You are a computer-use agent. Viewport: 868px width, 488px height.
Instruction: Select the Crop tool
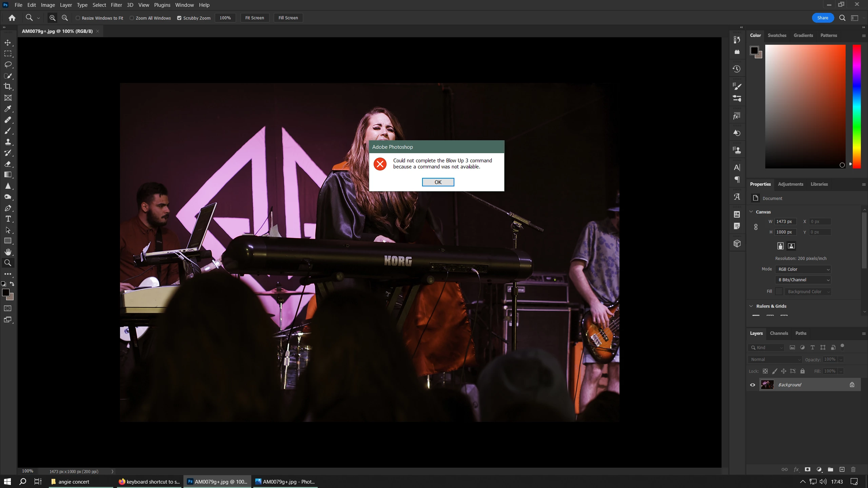pyautogui.click(x=7, y=86)
